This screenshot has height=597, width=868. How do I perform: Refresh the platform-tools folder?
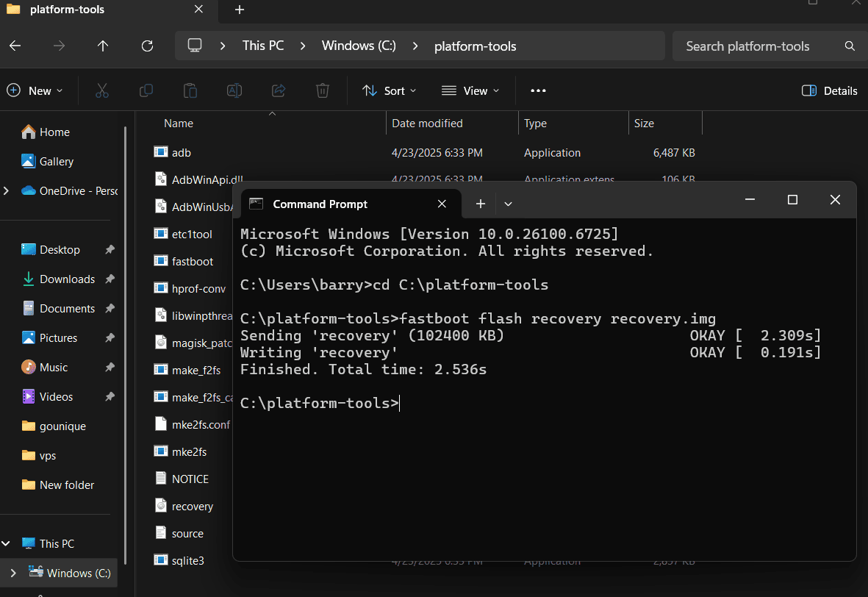tap(147, 46)
